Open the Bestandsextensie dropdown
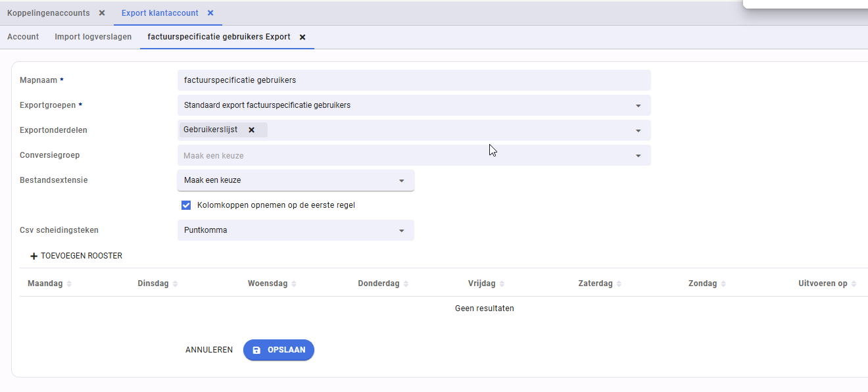This screenshot has width=868, height=392. tap(401, 181)
